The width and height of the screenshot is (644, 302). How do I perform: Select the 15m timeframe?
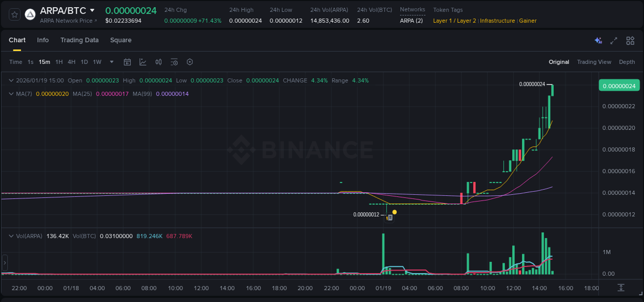pyautogui.click(x=44, y=61)
